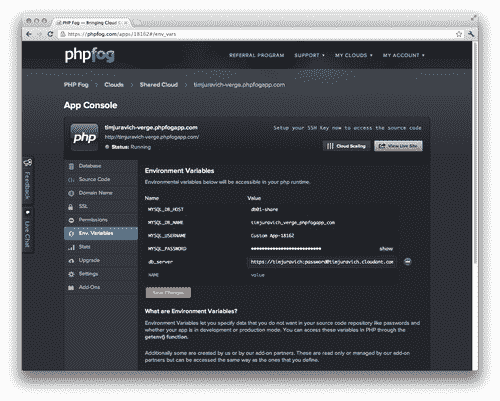The image size is (500, 401).
Task: Click the Setup your SSH Key link
Action: click(x=347, y=128)
